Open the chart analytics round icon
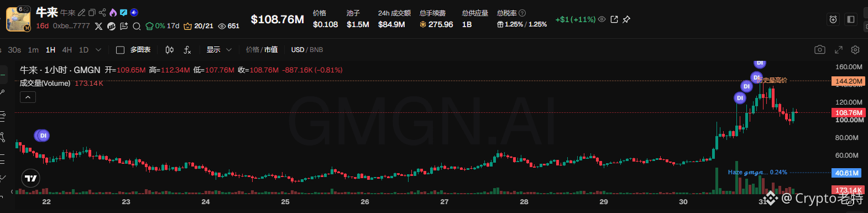The height and width of the screenshot is (213, 868). coord(111,26)
